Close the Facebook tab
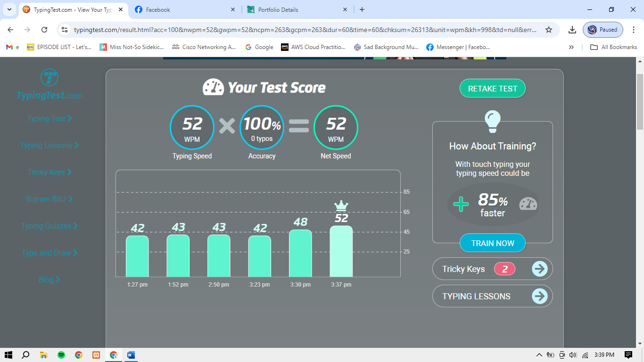 (233, 9)
